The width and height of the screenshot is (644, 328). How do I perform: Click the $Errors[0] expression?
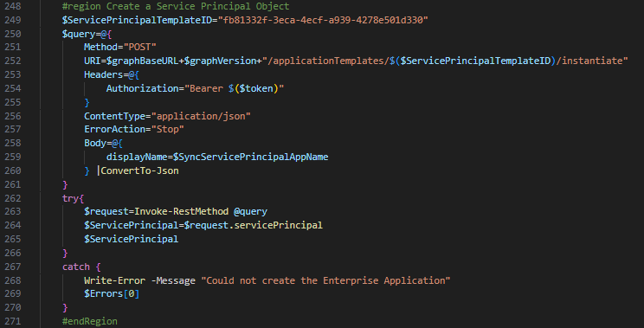pyautogui.click(x=112, y=293)
